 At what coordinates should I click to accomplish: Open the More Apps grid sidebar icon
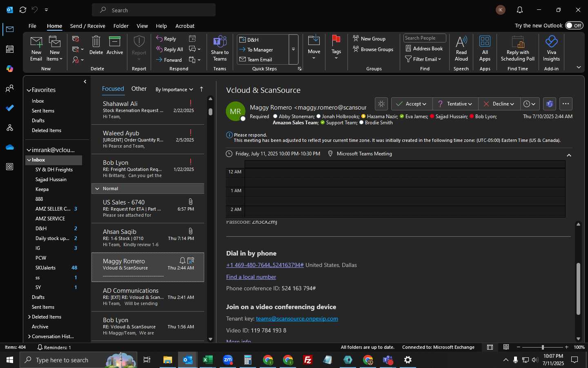(x=10, y=167)
